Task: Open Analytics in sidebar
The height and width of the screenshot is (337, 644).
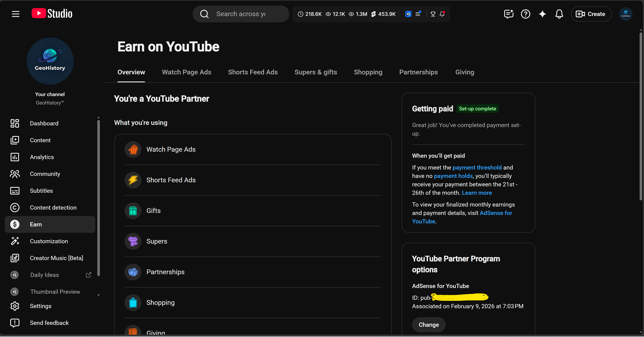Action: [50, 157]
